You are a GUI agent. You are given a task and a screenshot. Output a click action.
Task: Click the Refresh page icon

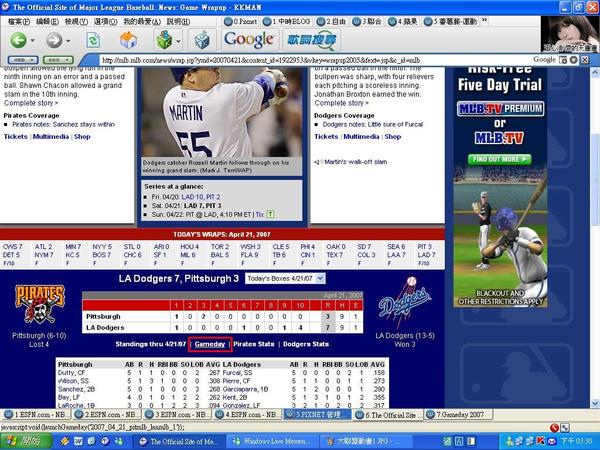coord(93,40)
